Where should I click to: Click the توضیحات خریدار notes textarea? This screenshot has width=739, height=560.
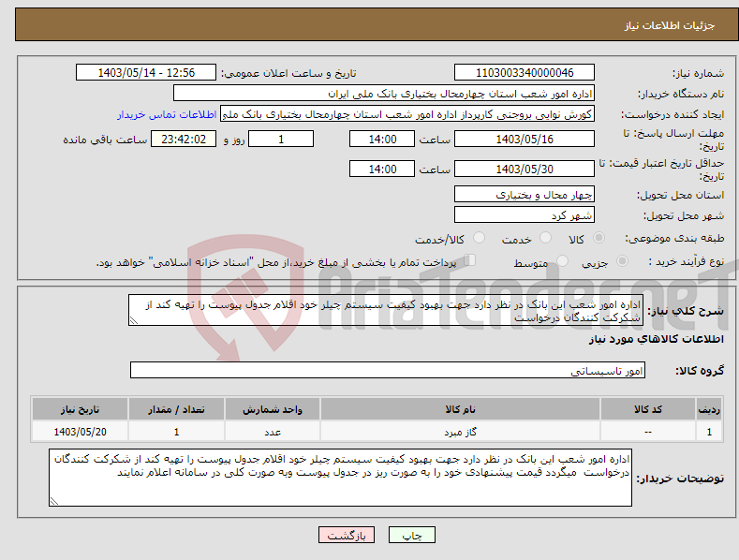pos(340,478)
